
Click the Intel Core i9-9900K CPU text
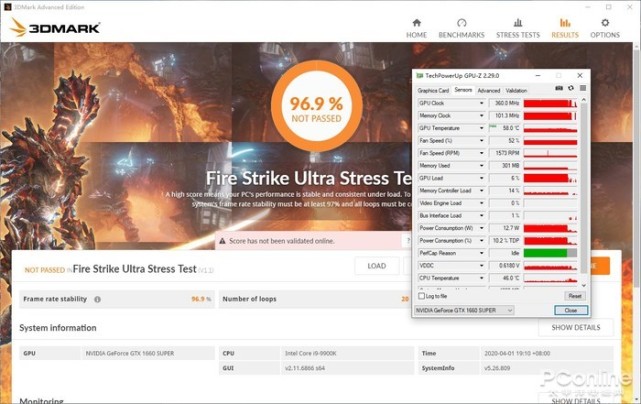pyautogui.click(x=310, y=353)
